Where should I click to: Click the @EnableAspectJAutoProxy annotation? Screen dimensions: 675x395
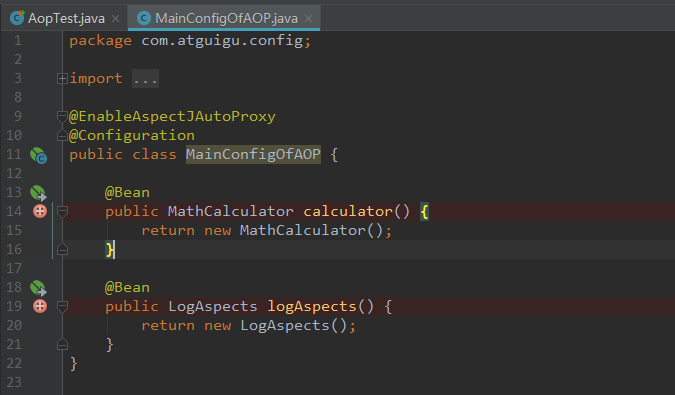pos(172,117)
